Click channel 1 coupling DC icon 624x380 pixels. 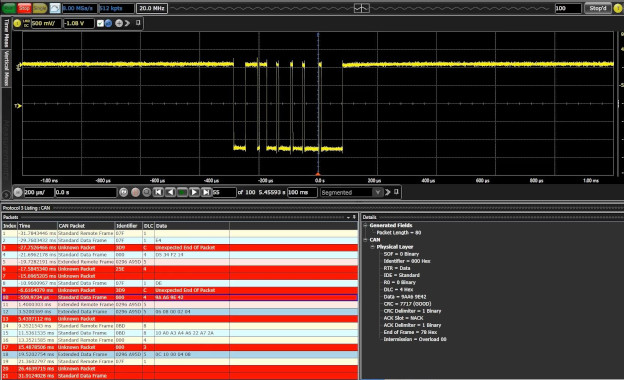(x=26, y=23)
